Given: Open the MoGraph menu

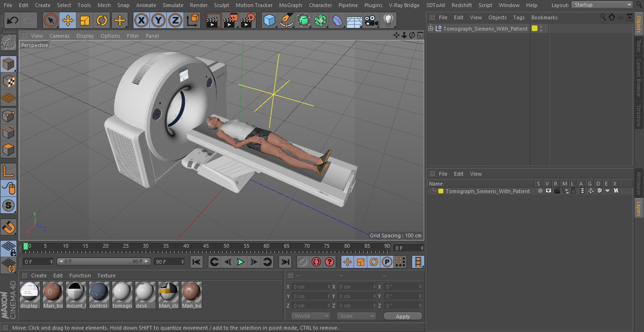Looking at the screenshot, I should pyautogui.click(x=290, y=5).
